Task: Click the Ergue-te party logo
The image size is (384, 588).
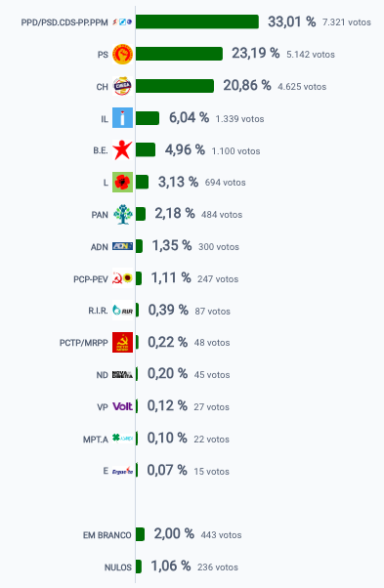Action: click(122, 471)
